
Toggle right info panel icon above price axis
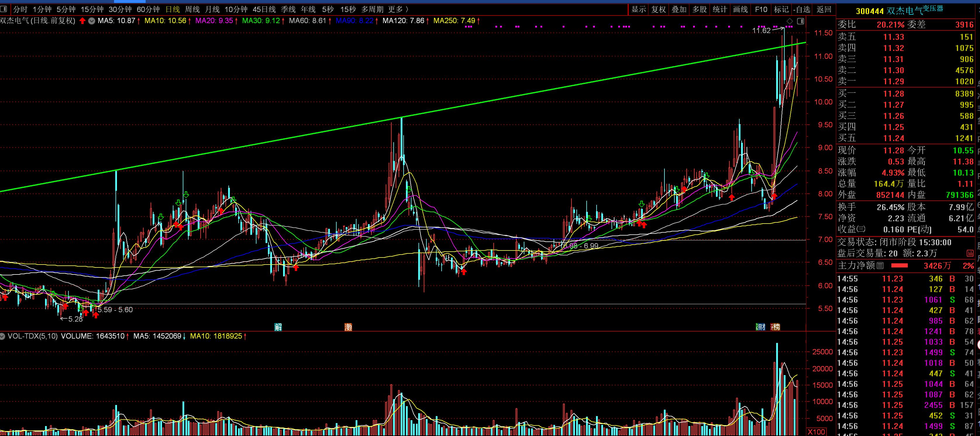pos(800,21)
